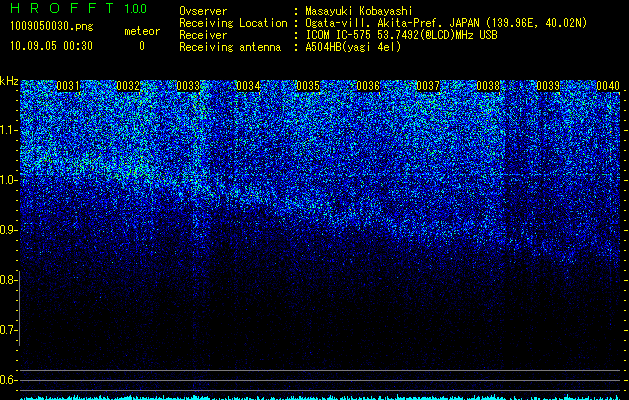The height and width of the screenshot is (400, 629).
Task: Select the 0039 time marker
Action: point(548,86)
